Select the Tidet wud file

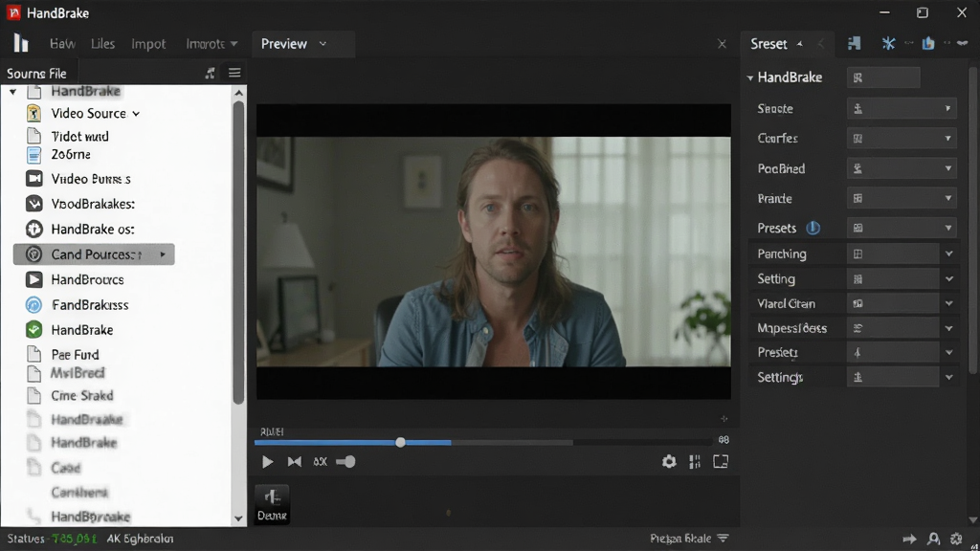tap(79, 136)
